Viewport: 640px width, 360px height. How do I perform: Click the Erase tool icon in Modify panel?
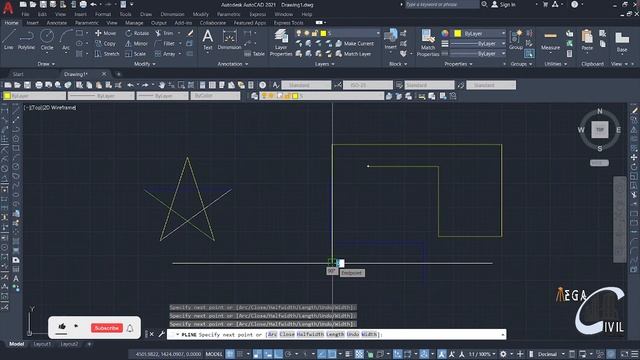click(190, 33)
